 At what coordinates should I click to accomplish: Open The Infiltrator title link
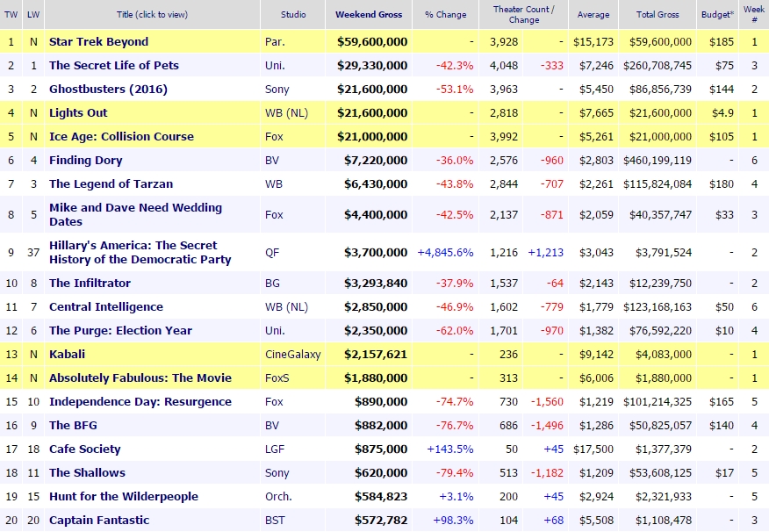[90, 283]
